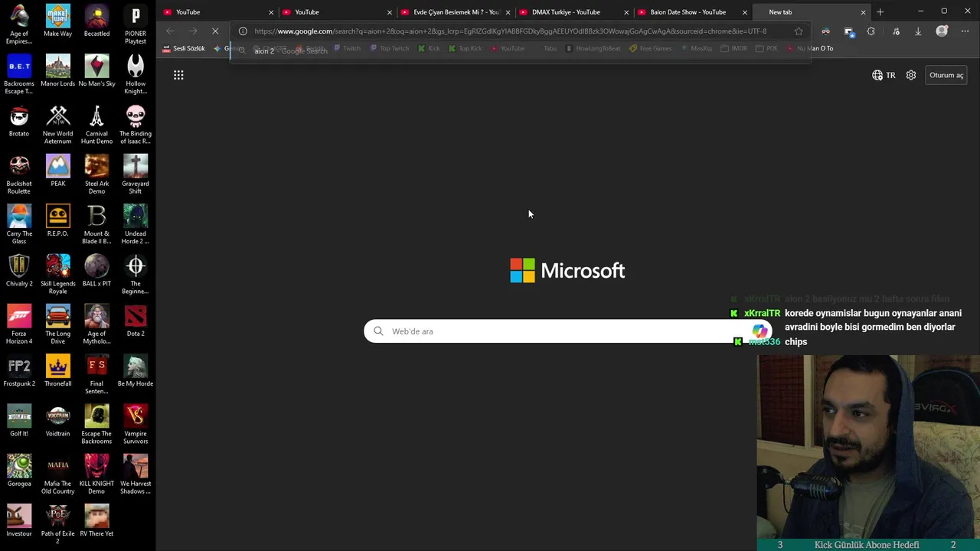The height and width of the screenshot is (551, 980).
Task: Select the Age of Empires desktop icon
Action: tap(19, 25)
